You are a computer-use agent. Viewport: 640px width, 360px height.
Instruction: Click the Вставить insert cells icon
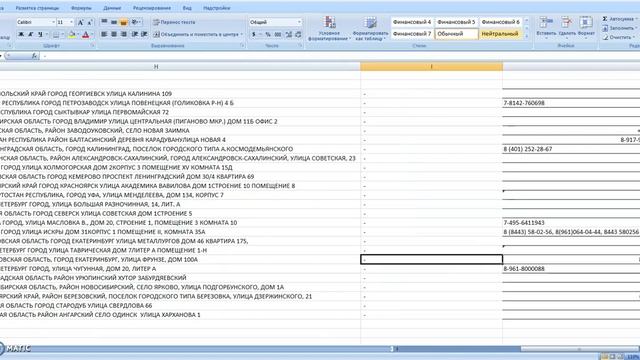click(x=546, y=22)
